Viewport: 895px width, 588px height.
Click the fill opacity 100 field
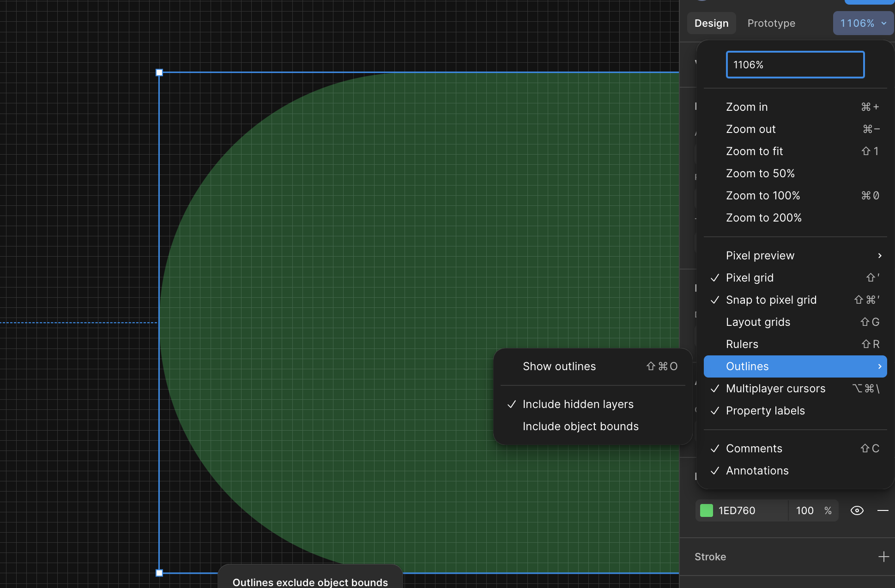(x=804, y=510)
